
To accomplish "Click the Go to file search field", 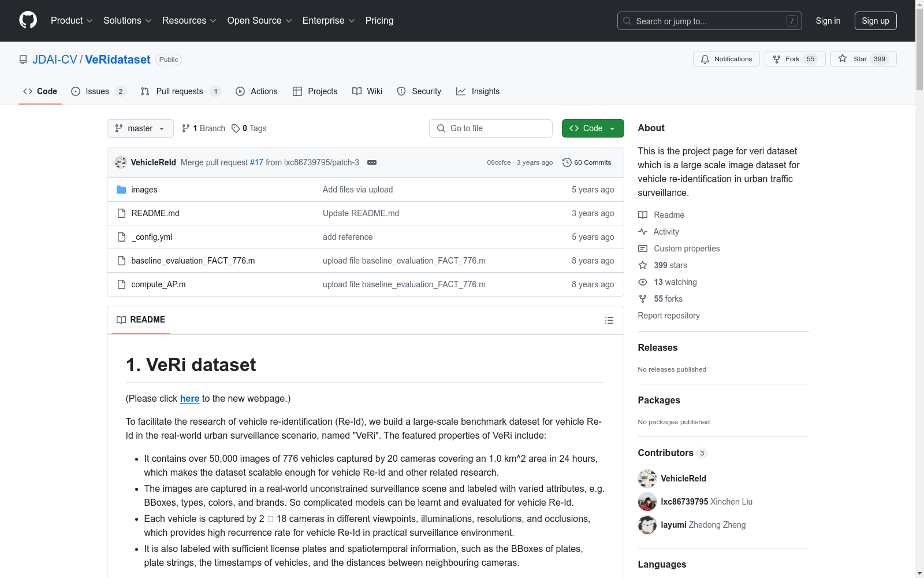I will click(491, 128).
